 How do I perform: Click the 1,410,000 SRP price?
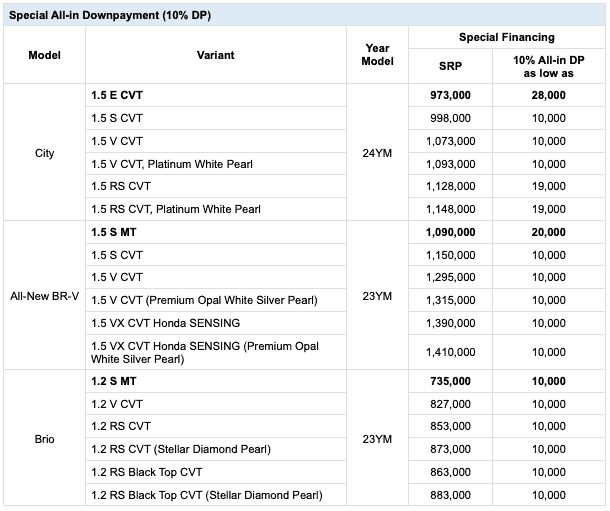point(448,352)
